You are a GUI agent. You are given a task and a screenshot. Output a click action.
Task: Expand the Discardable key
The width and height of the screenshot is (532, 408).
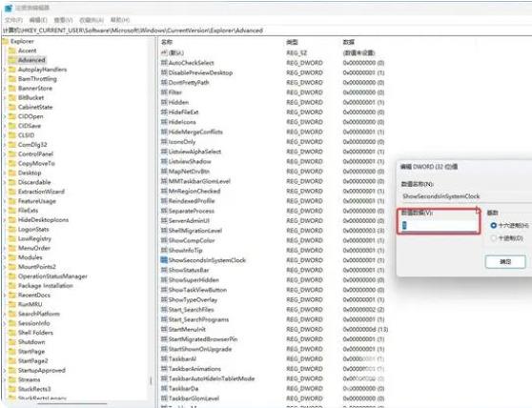click(5, 182)
